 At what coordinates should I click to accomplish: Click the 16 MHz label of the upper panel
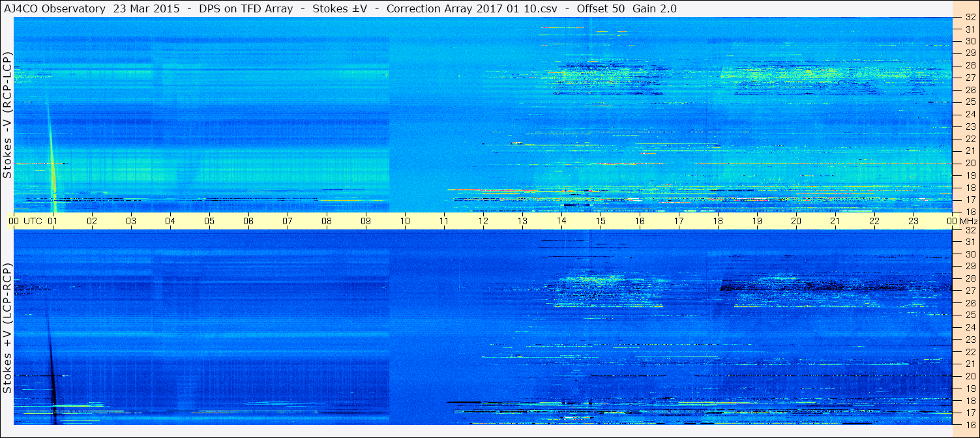click(x=970, y=212)
